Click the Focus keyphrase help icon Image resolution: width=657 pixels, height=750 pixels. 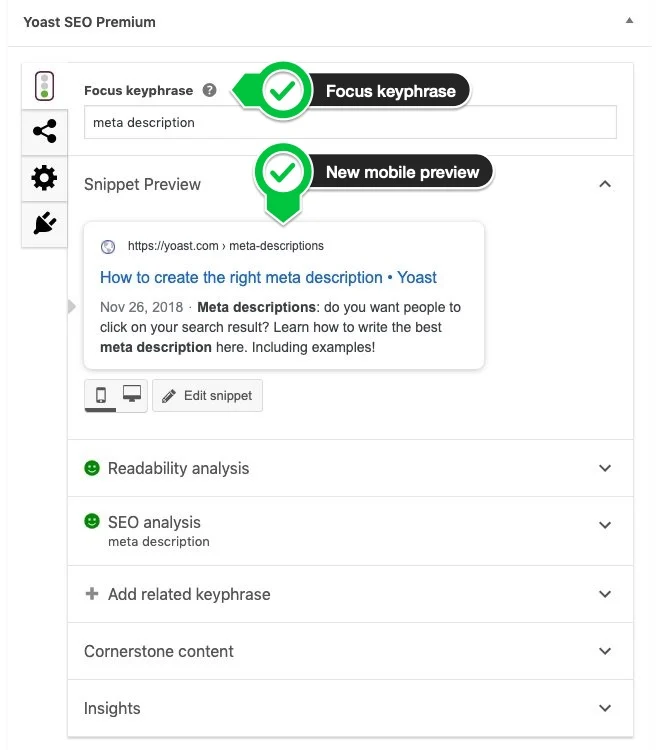[209, 90]
